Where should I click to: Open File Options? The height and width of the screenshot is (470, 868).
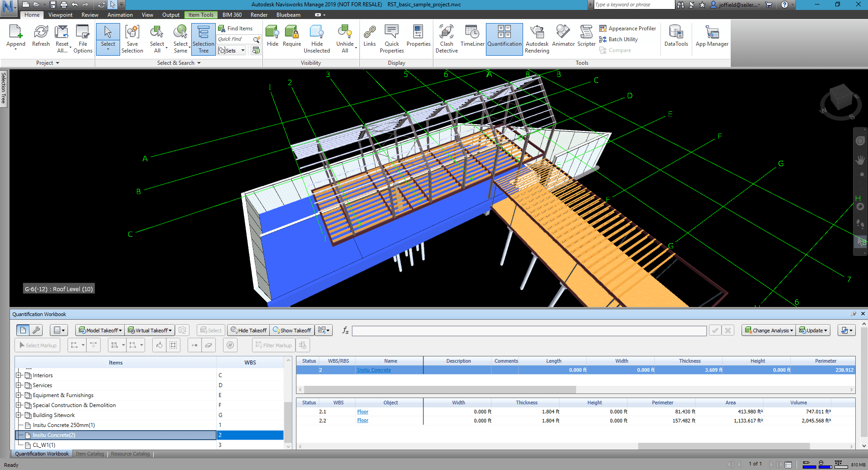pos(83,39)
